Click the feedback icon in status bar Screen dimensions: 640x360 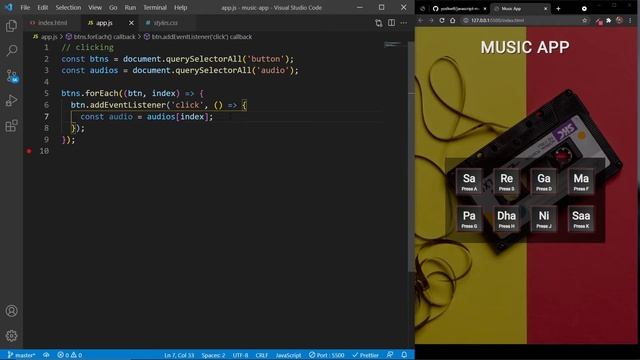[390, 355]
